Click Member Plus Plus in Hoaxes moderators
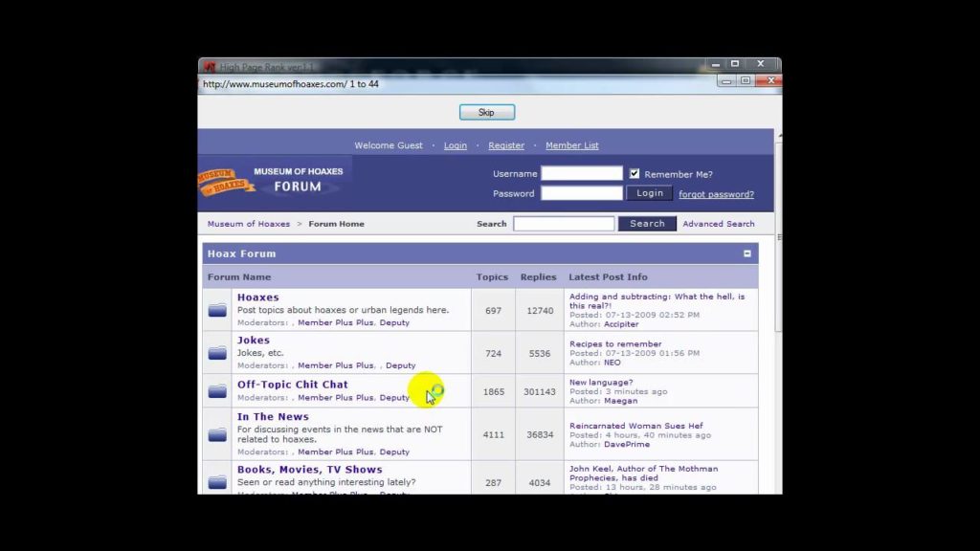 [x=336, y=323]
